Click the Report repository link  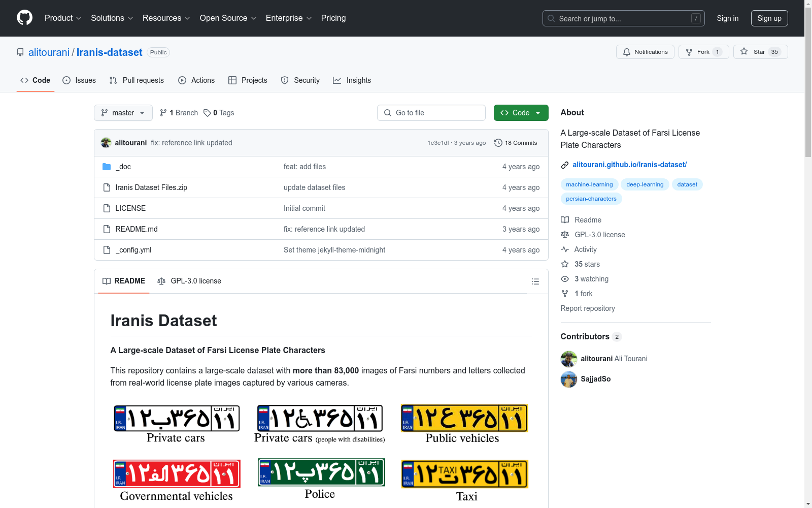coord(588,308)
